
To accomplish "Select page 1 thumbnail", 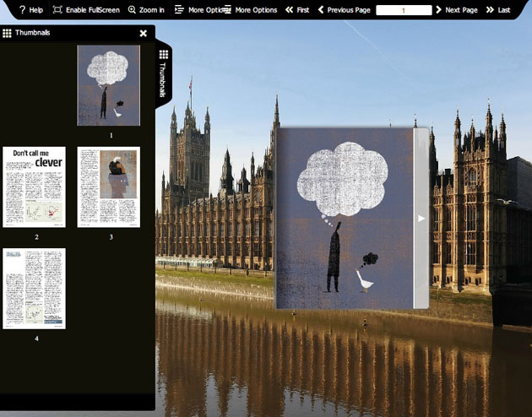I will click(x=109, y=85).
